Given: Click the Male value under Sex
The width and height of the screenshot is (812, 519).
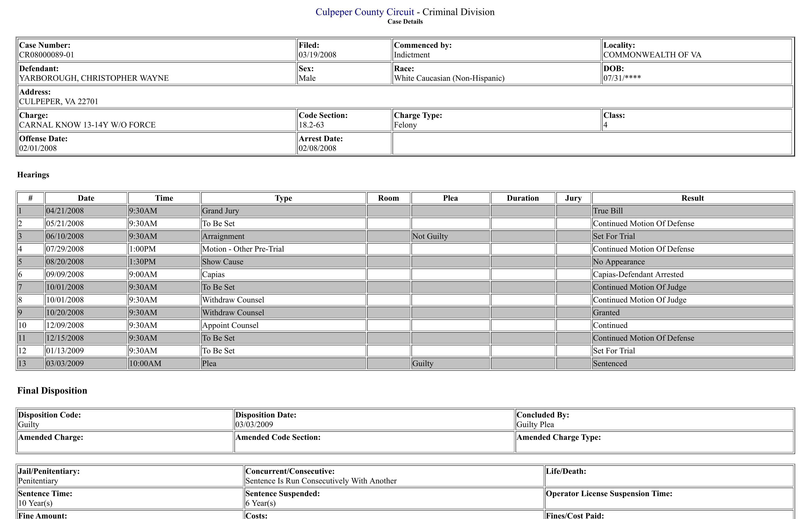Looking at the screenshot, I should 307,78.
